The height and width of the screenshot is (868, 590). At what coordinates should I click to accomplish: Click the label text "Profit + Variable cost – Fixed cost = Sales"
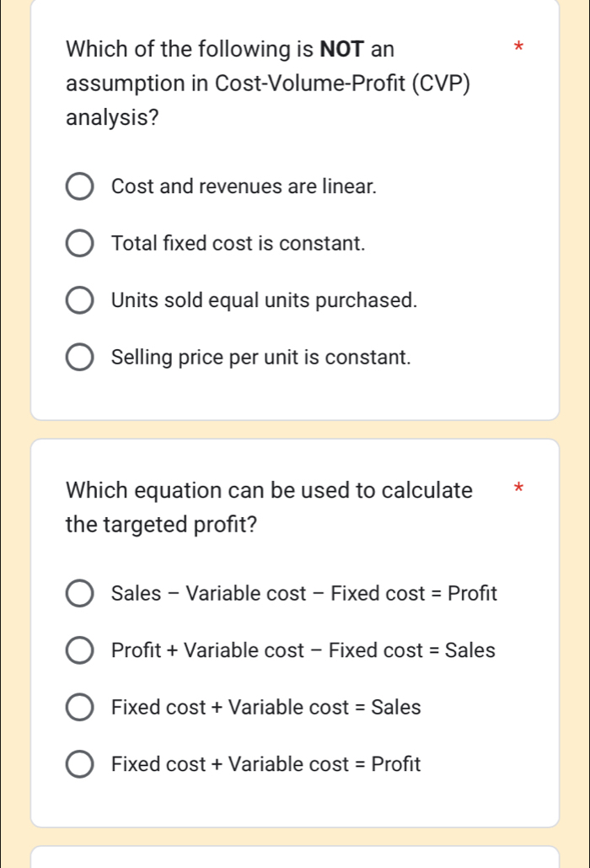[303, 651]
